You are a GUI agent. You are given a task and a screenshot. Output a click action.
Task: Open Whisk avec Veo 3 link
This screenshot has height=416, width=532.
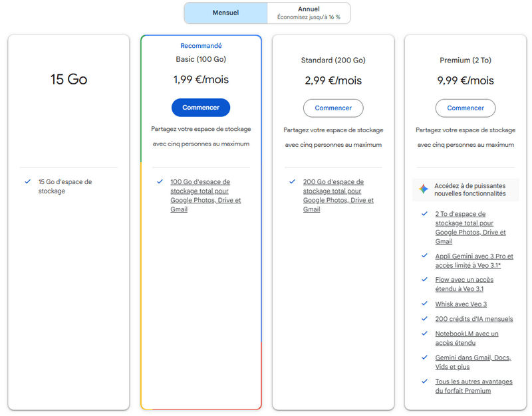[x=461, y=304]
